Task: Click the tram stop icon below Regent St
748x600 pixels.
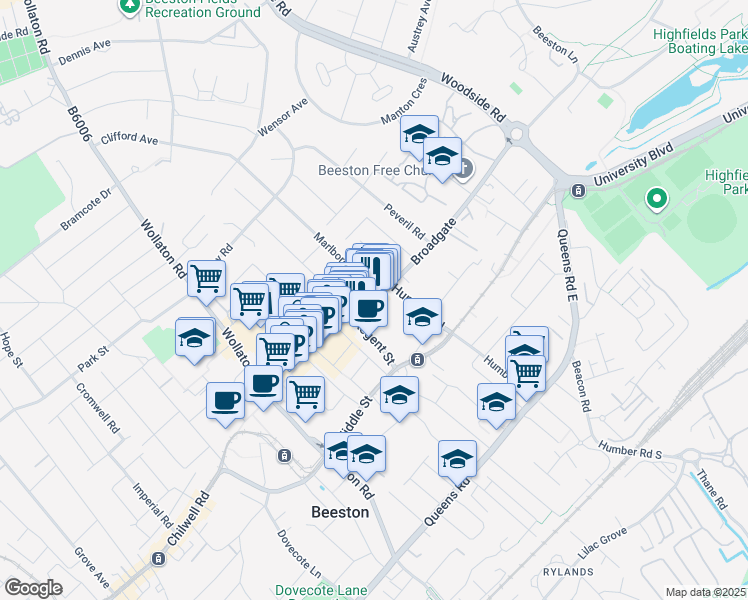Action: point(417,360)
